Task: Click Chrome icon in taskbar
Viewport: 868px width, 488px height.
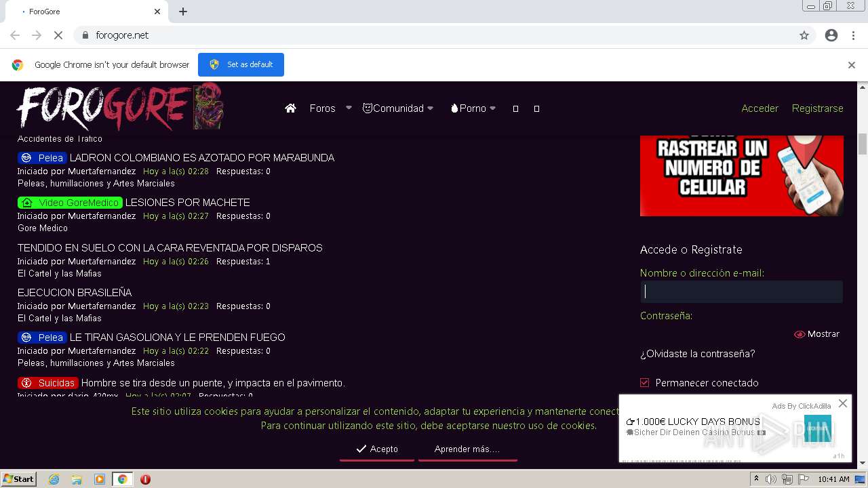Action: tap(122, 479)
